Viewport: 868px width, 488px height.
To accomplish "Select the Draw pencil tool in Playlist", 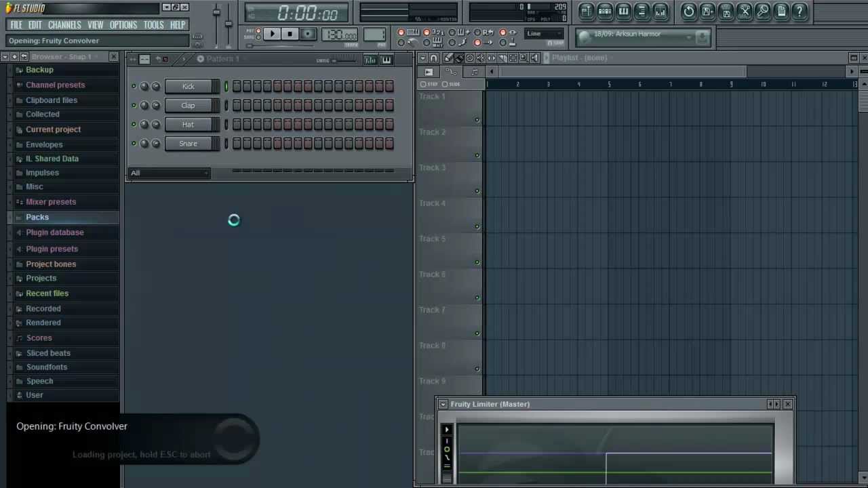I will coord(448,58).
